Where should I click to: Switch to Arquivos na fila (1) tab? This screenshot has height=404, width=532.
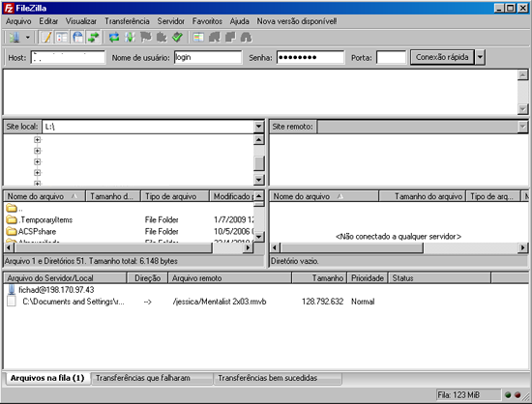tap(47, 378)
